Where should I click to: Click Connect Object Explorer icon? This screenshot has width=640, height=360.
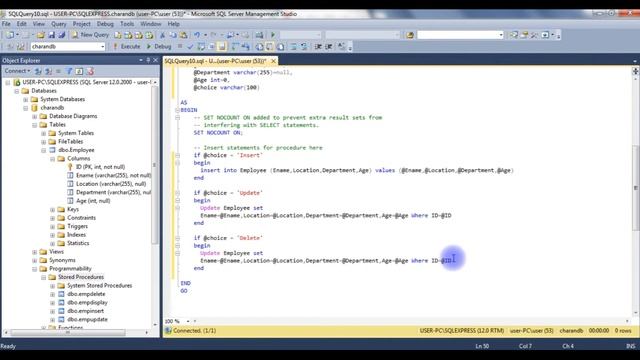pos(38,71)
